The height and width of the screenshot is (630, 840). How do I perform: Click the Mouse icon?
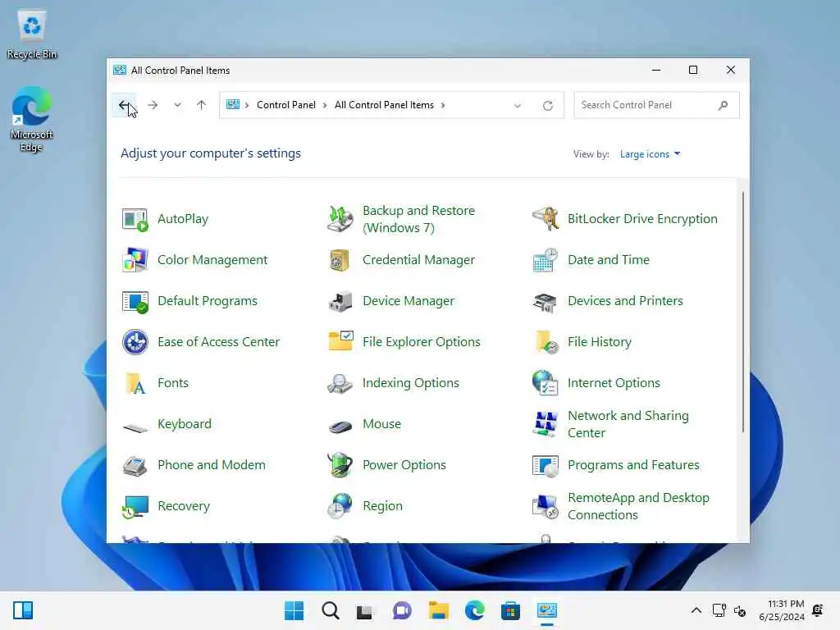[x=340, y=427]
